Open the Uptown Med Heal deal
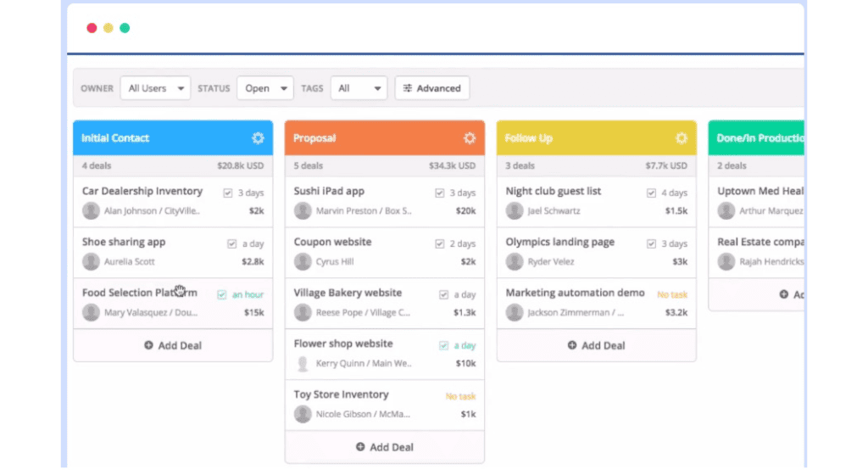Screen dimensions: 868x470 760,191
